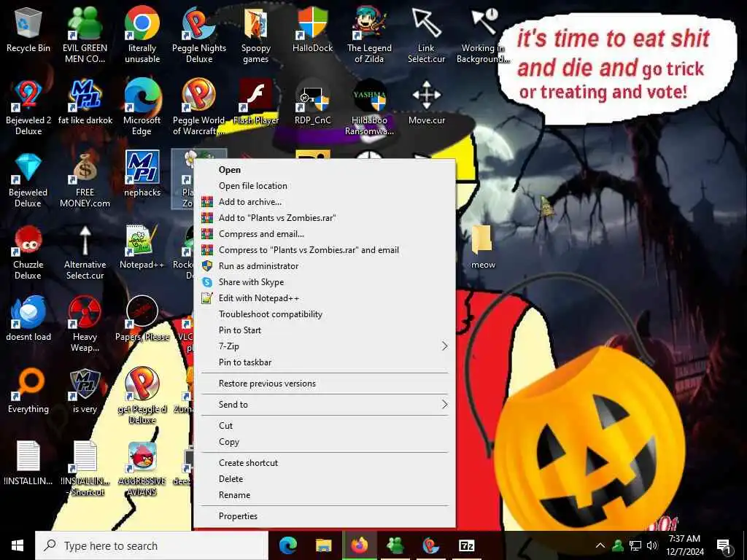
Task: Open File Explorer from the taskbar
Action: click(324, 545)
